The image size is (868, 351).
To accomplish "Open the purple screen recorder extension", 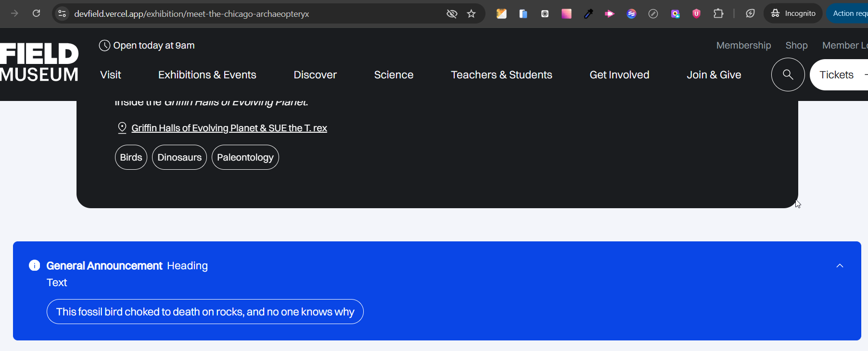I will (675, 13).
